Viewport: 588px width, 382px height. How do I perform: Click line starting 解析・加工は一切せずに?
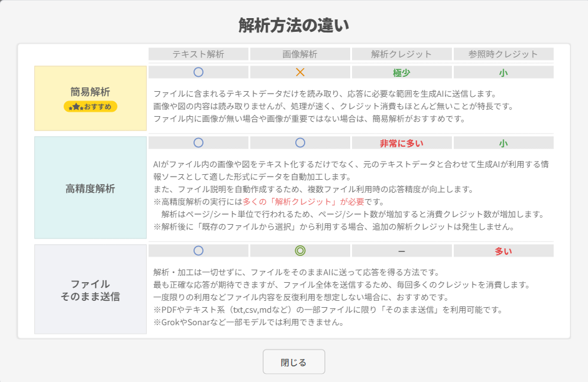pyautogui.click(x=296, y=272)
